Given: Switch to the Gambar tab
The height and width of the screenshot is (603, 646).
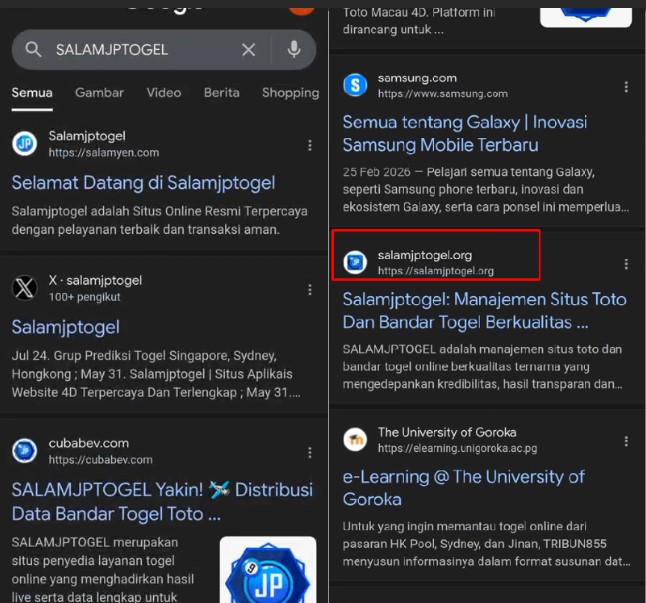Looking at the screenshot, I should coord(99,93).
